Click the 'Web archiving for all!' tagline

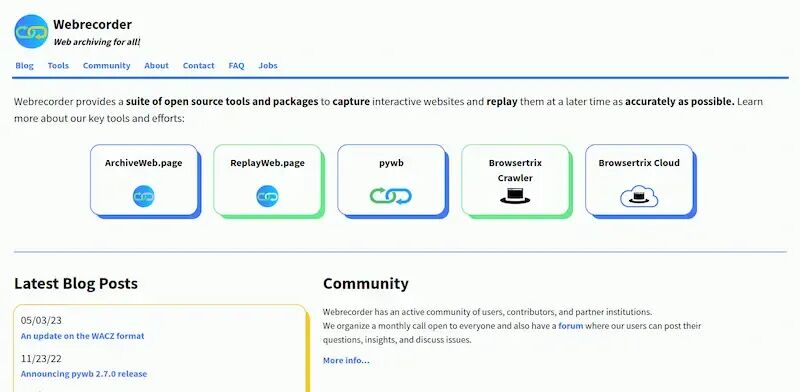(97, 42)
